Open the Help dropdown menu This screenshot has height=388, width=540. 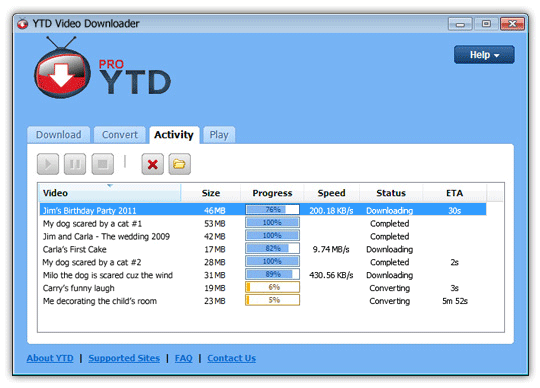pos(484,55)
